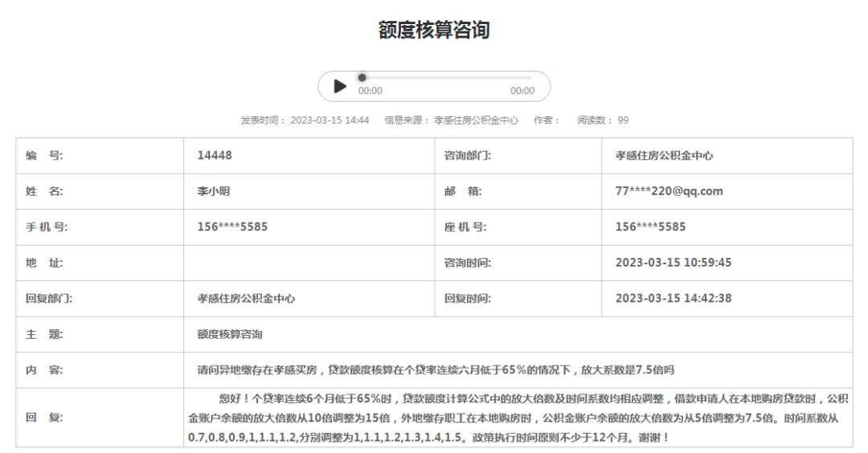Click the 姓名 label cell
Image resolution: width=868 pixels, height=453 pixels.
(x=100, y=191)
